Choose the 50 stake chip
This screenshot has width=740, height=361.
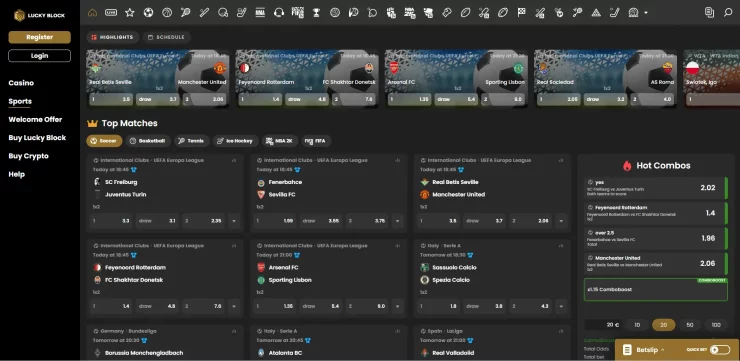(x=690, y=325)
